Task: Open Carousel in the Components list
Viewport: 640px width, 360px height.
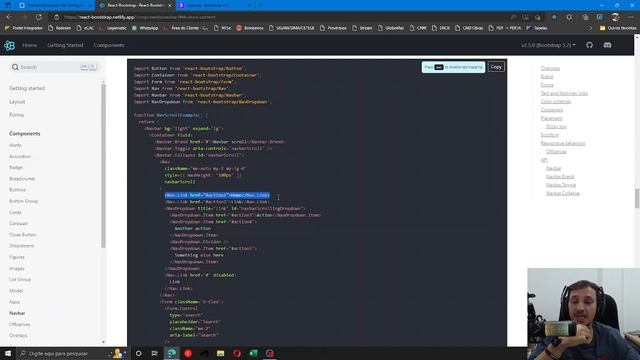Action: coord(18,224)
